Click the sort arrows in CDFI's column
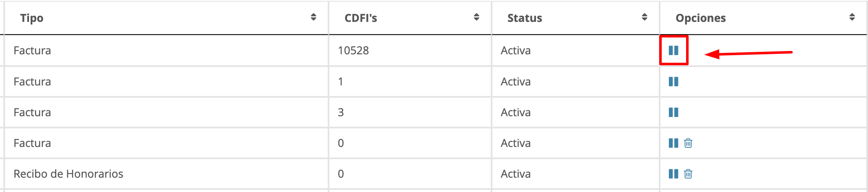Viewport: 868px width, 192px height. click(x=476, y=17)
